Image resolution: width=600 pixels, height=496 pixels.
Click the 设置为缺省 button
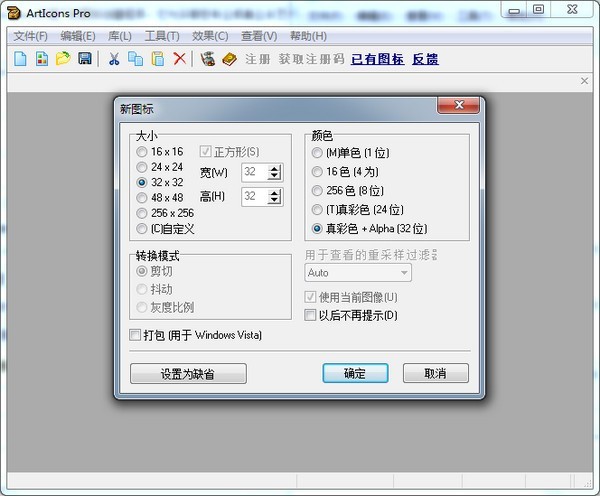(188, 374)
